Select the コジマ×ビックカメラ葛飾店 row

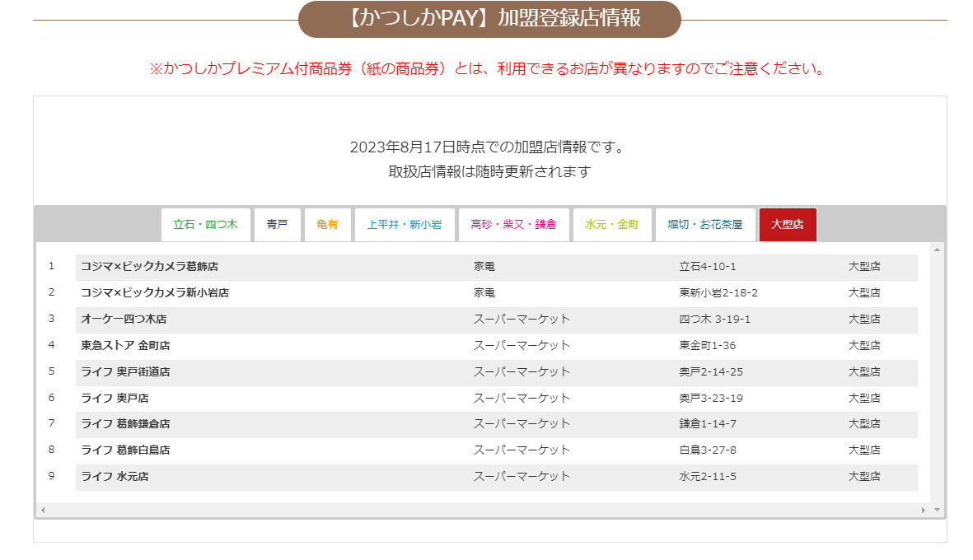click(149, 267)
